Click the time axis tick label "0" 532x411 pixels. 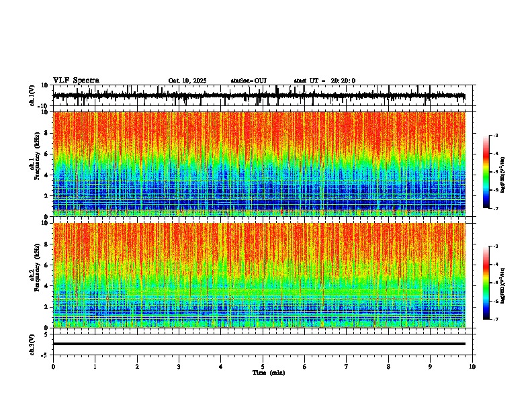53,367
